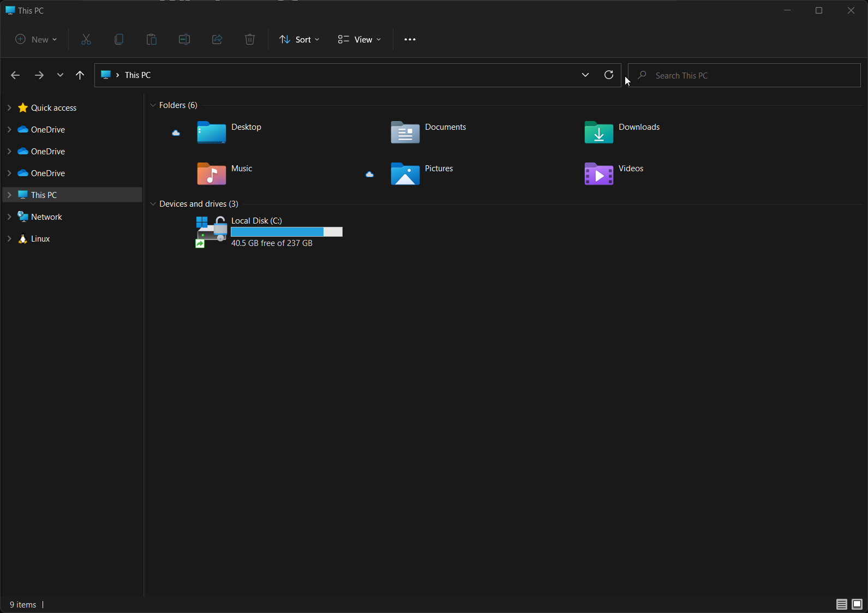Viewport: 868px width, 613px height.
Task: Select the Music folder icon
Action: pos(212,173)
